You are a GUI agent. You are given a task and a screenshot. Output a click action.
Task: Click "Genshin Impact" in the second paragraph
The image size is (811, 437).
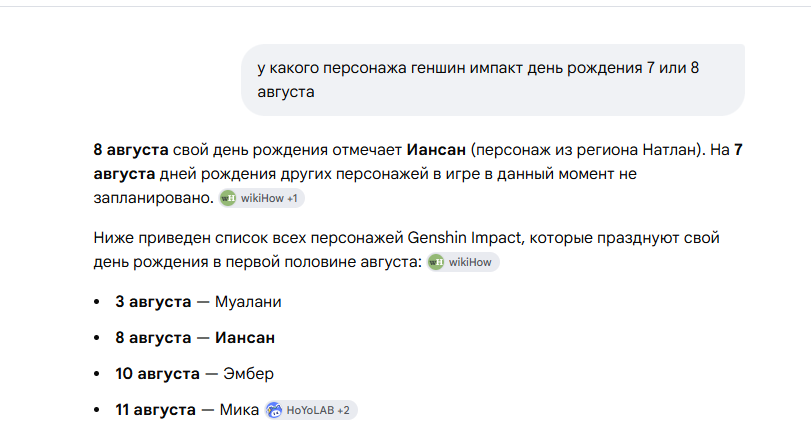[464, 238]
